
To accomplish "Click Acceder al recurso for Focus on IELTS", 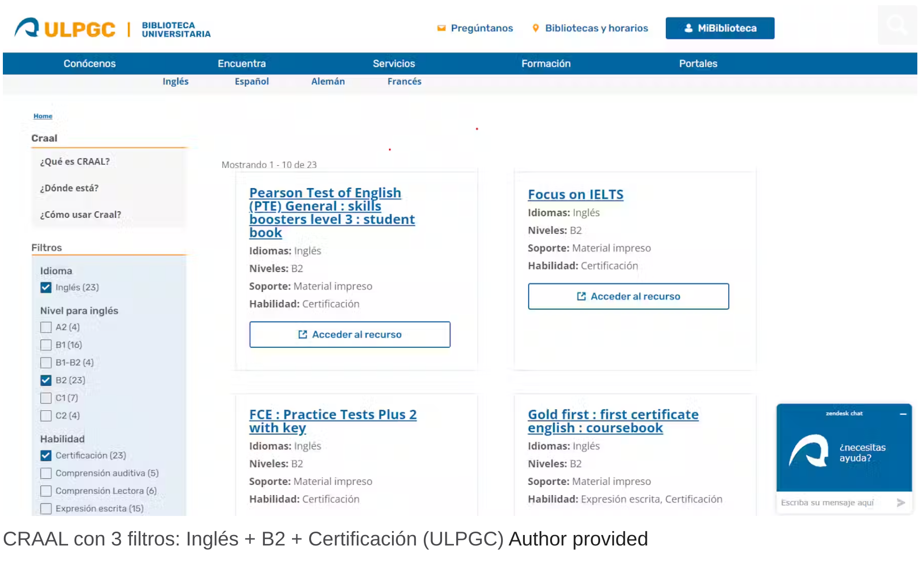I will pyautogui.click(x=628, y=296).
